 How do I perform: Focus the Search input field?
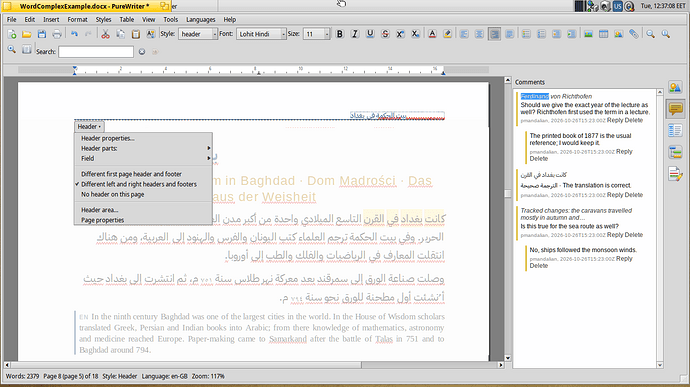tap(96, 52)
